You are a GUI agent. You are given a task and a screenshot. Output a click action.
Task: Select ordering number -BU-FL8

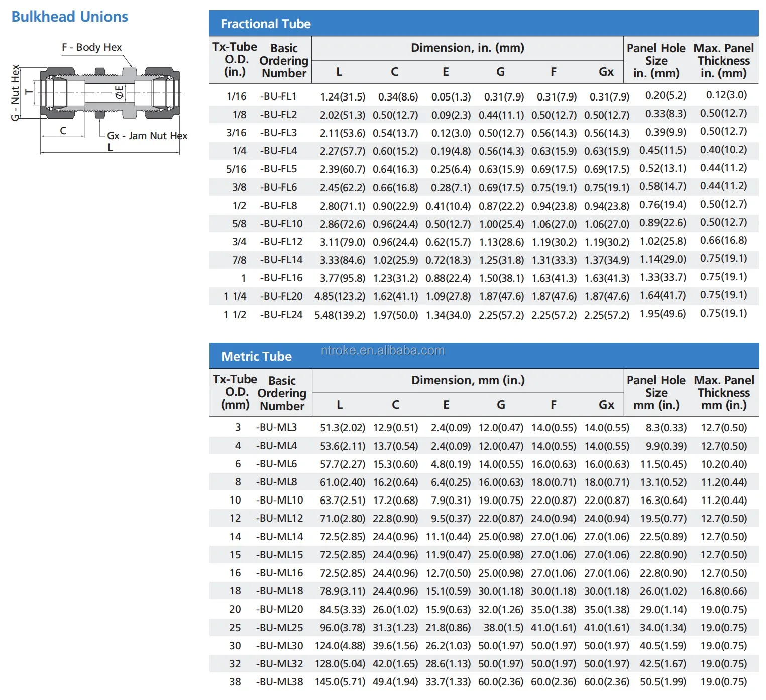tap(278, 206)
